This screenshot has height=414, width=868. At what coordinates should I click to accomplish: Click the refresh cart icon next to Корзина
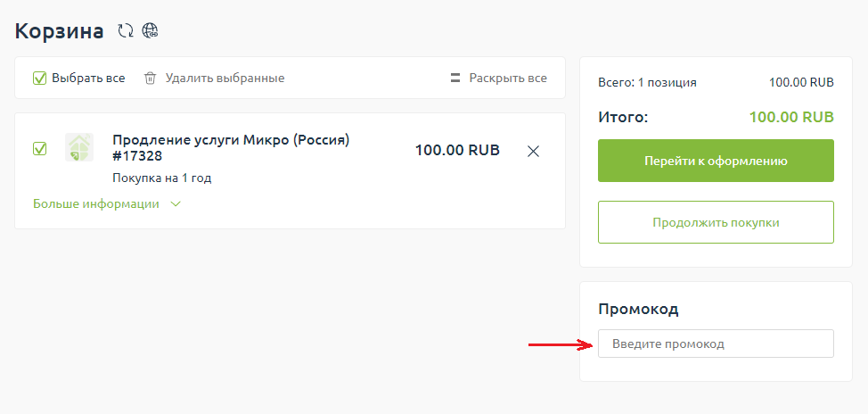pyautogui.click(x=126, y=31)
